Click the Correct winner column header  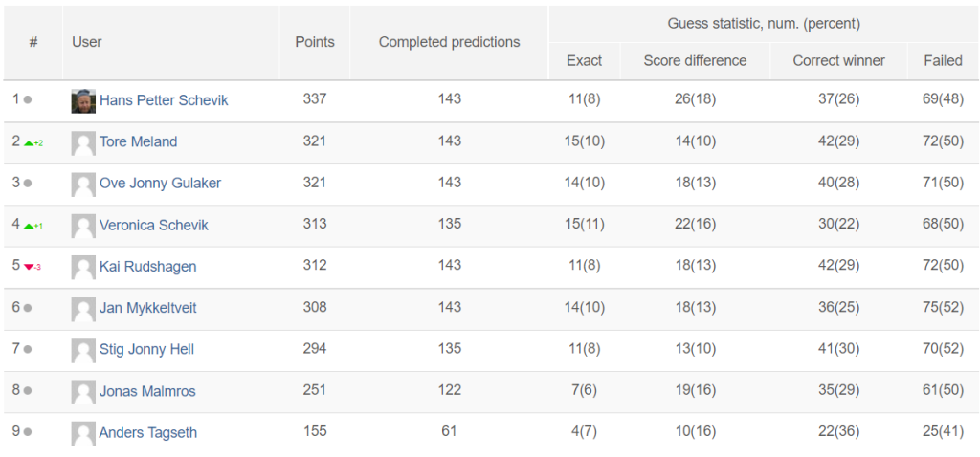tap(838, 60)
